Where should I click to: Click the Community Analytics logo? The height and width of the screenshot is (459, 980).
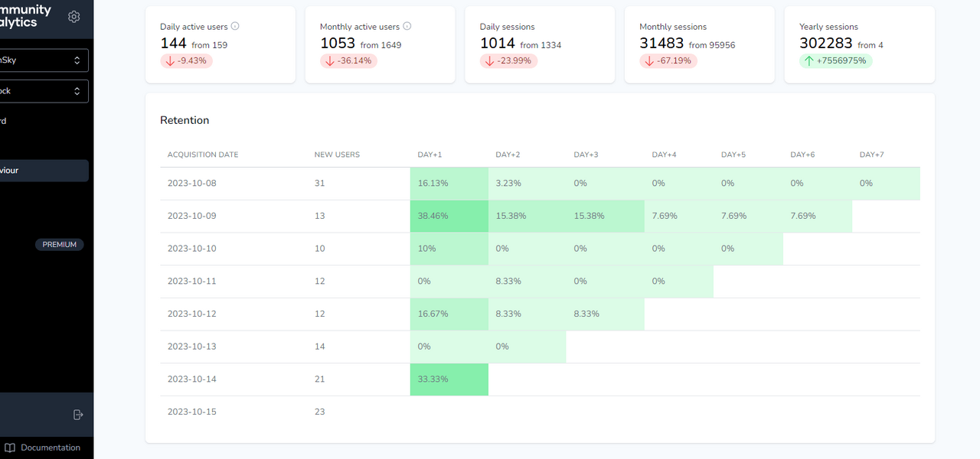(x=23, y=14)
